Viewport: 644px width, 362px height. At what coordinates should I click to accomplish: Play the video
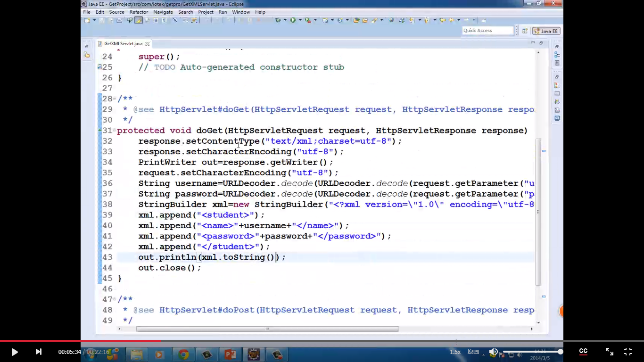pos(15,352)
